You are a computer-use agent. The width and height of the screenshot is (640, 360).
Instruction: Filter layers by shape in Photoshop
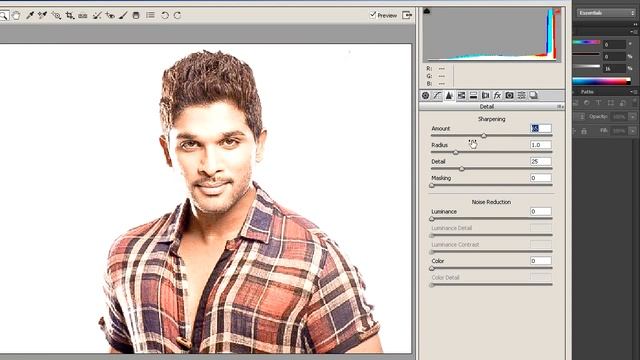611,103
